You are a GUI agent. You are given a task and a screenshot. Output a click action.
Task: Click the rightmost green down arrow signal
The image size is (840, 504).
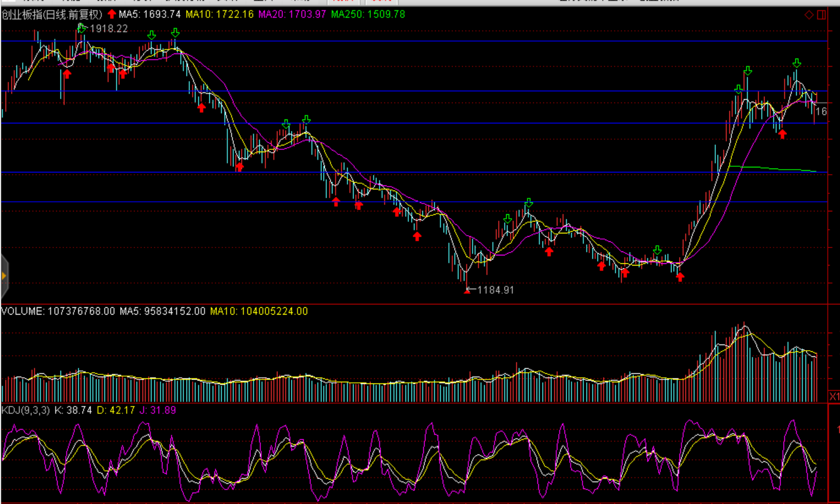797,63
